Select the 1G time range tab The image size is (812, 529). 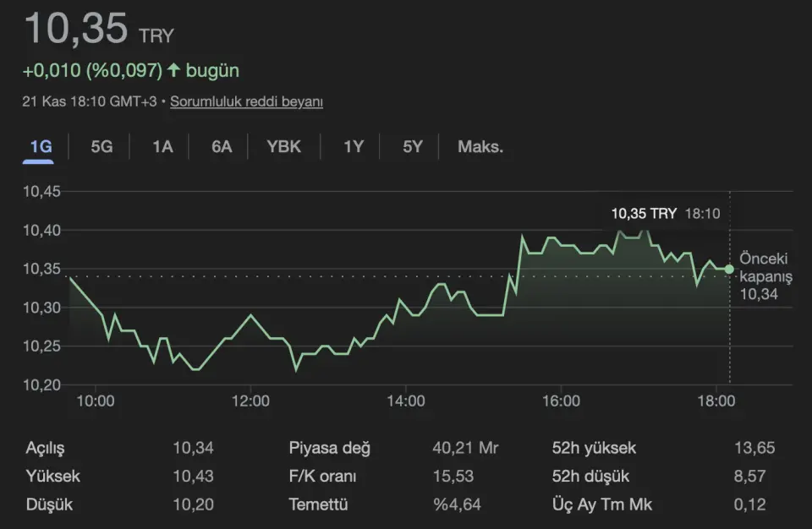tap(41, 146)
